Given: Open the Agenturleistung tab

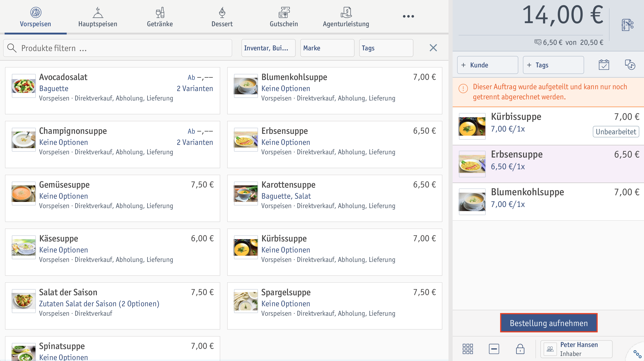Looking at the screenshot, I should [x=346, y=17].
